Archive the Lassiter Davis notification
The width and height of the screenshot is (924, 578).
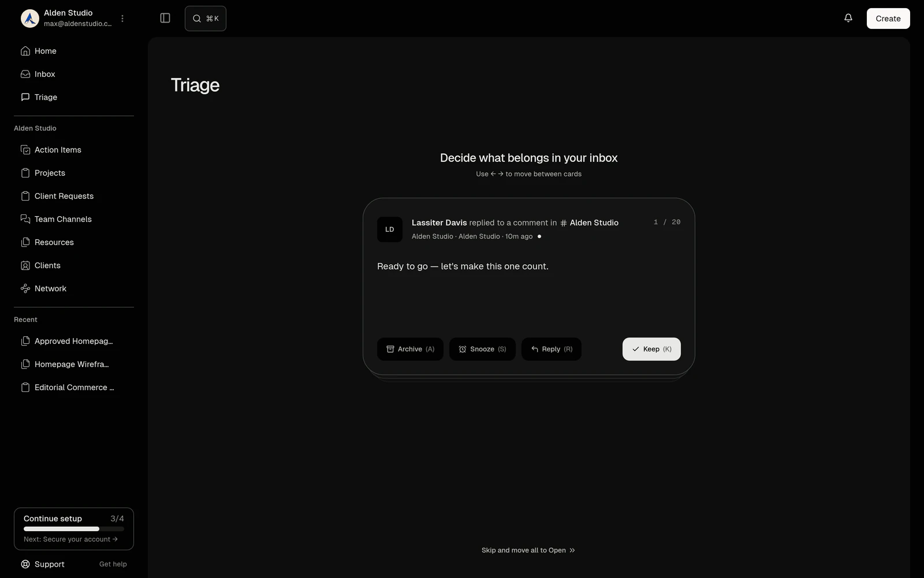tap(410, 349)
